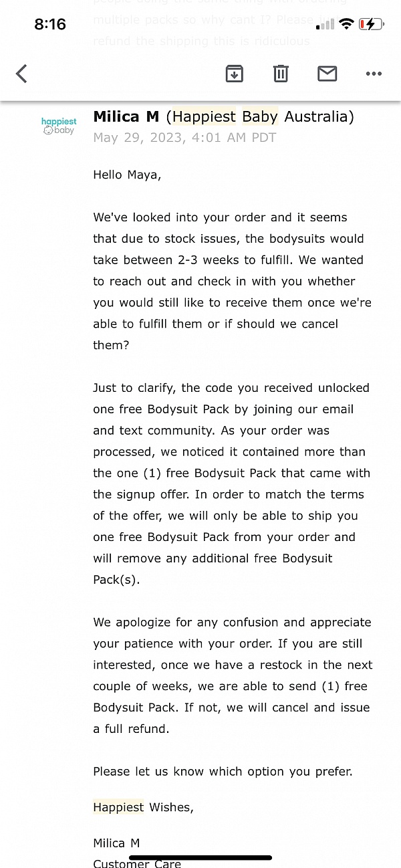Tap the home indicator bar
Viewport: 401px width, 868px height.
(x=200, y=857)
